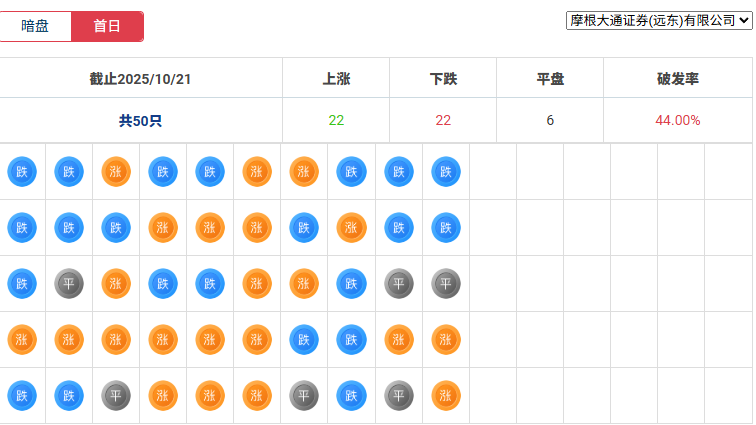Click the first gray 平 icon in the bottom row
Viewport: 756px width, 425px height.
[x=116, y=396]
